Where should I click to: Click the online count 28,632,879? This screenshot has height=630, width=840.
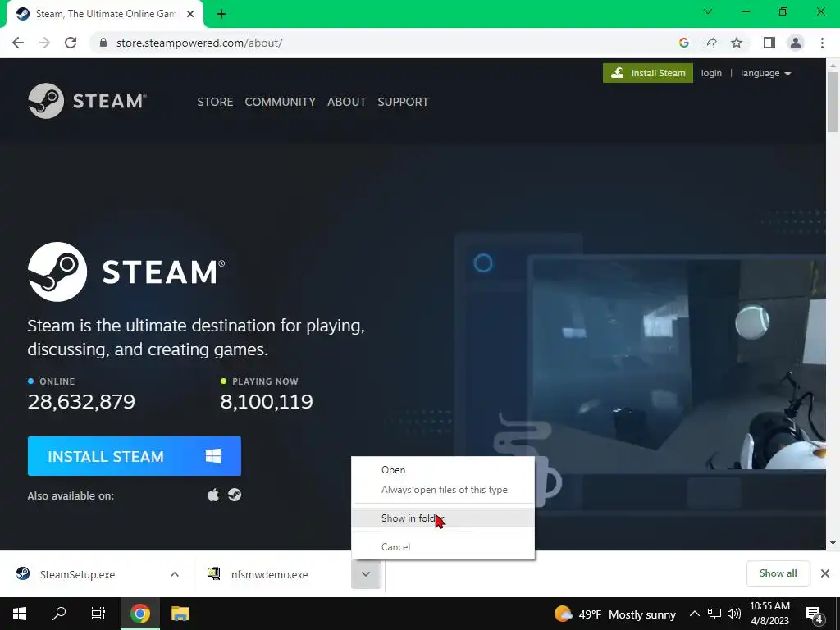[x=81, y=401]
